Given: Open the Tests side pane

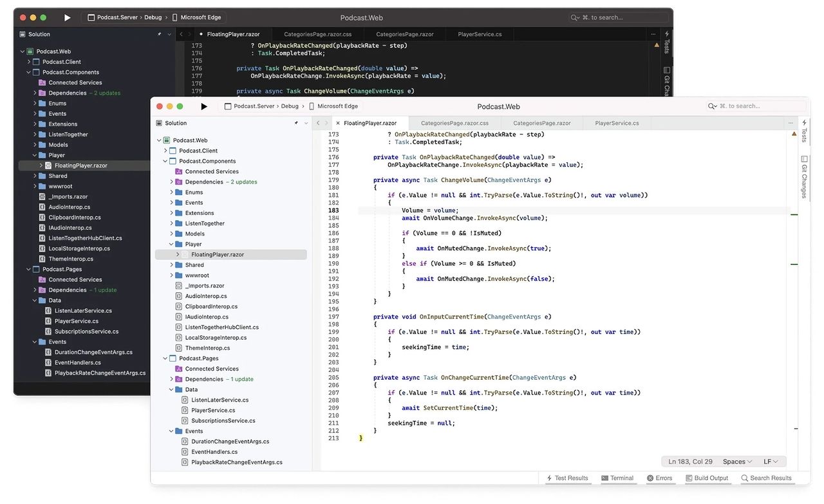Looking at the screenshot, I should tap(803, 133).
